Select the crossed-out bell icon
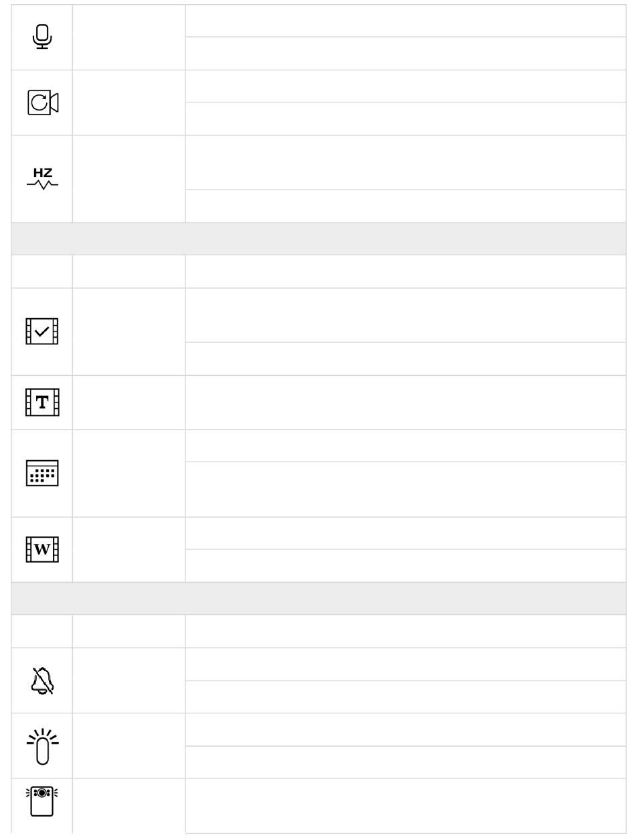636x840 pixels. 42,681
